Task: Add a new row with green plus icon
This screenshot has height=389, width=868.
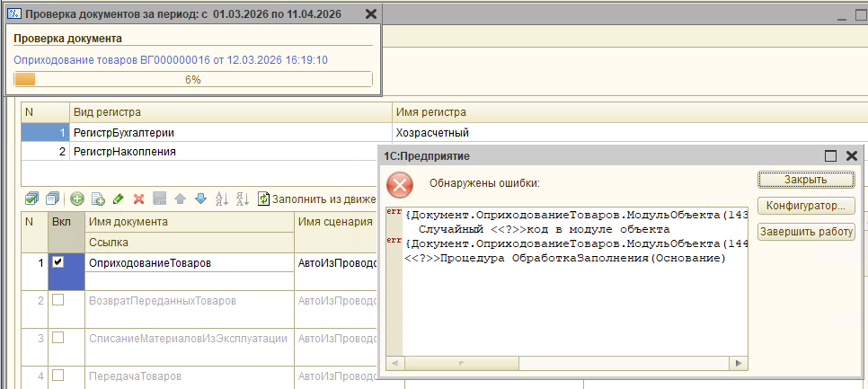Action: click(77, 199)
